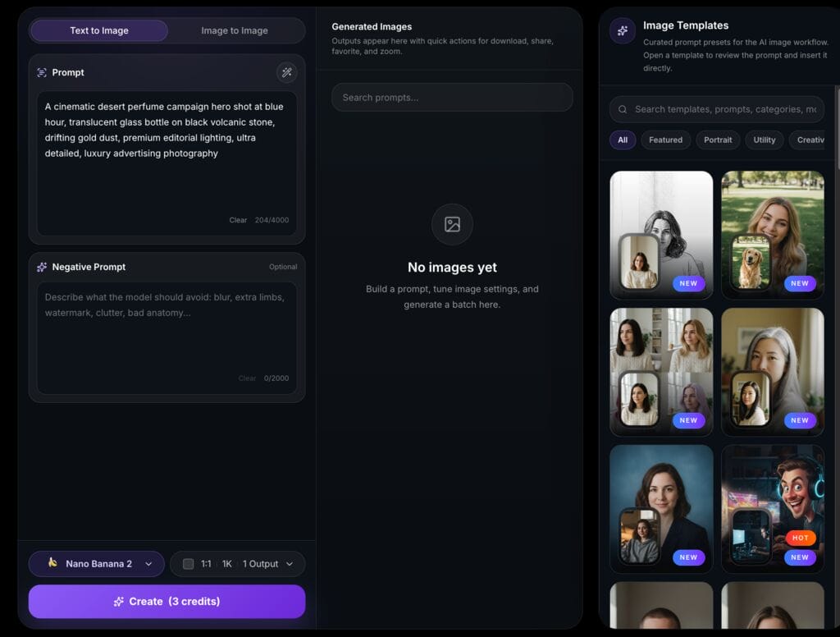Click the Negative Prompt sparkle icon
The height and width of the screenshot is (637, 840).
point(42,267)
